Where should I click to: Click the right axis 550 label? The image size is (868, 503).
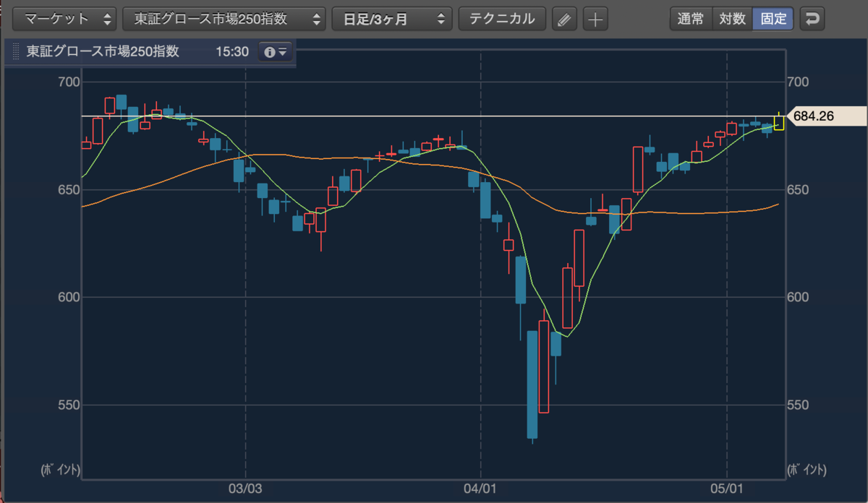point(799,405)
